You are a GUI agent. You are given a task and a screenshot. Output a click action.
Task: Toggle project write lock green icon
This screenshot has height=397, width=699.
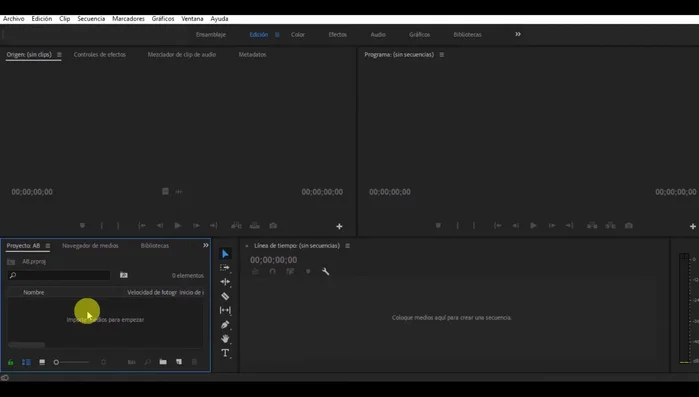(11, 362)
